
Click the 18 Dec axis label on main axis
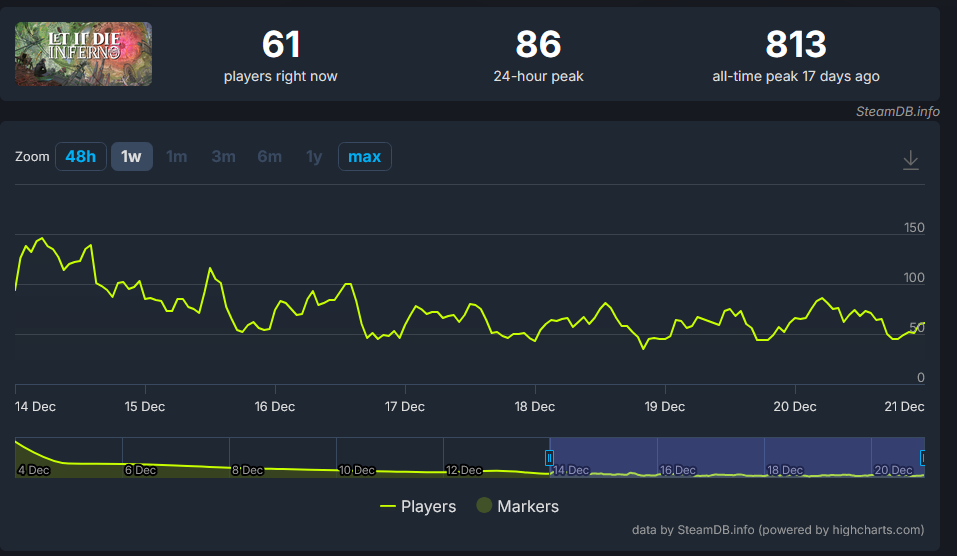[x=535, y=406]
